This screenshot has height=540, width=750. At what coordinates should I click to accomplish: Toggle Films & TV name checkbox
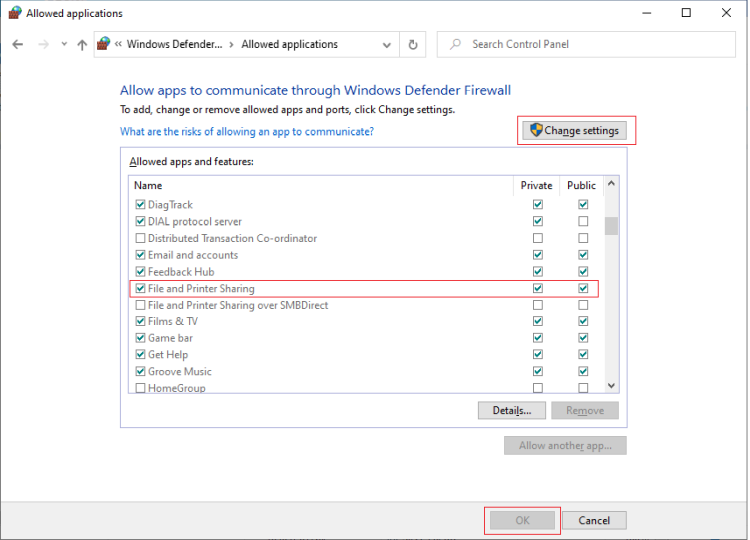[140, 321]
